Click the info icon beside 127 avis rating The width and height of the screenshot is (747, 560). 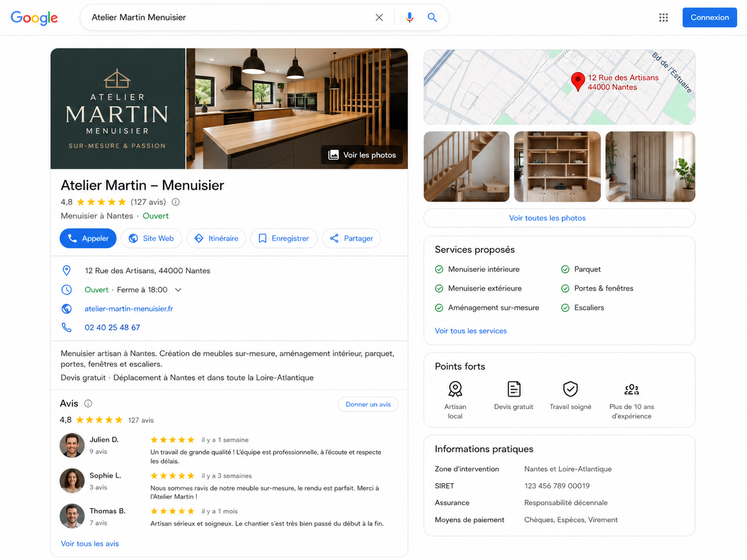click(176, 202)
